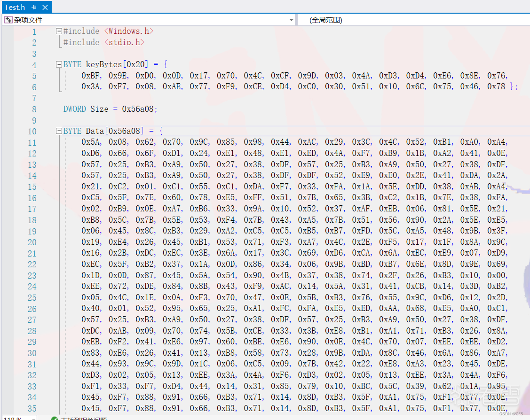Click 0x02 at start of line 17
530x420 pixels.
coord(90,209)
